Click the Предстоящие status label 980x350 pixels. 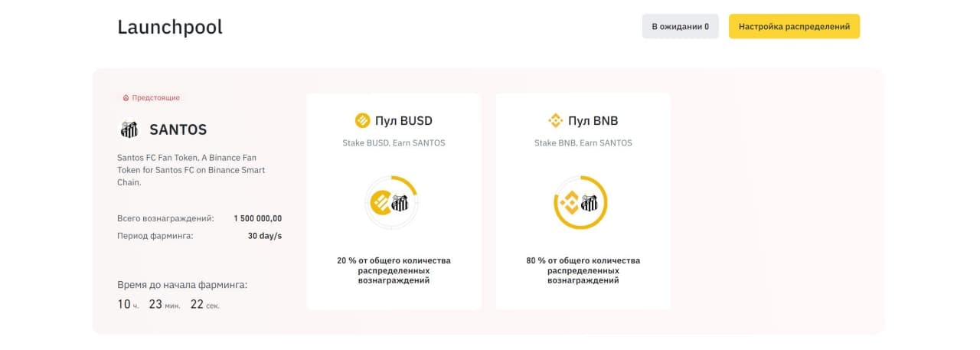point(155,98)
